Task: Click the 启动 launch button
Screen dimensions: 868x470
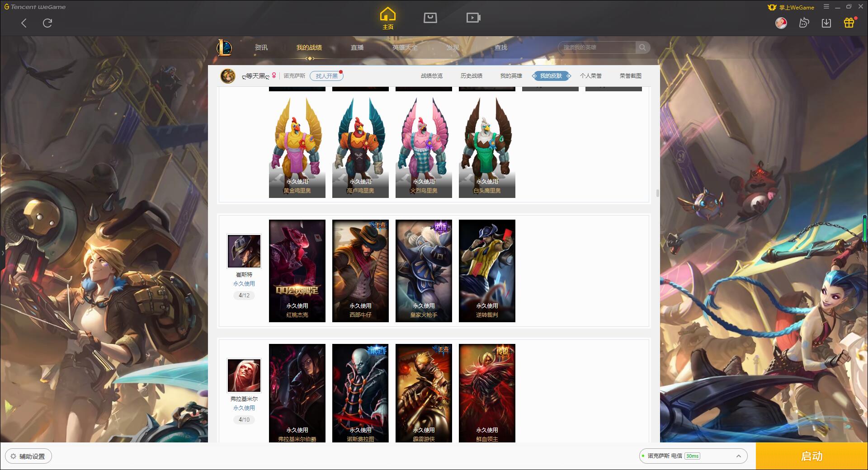Action: tap(811, 456)
